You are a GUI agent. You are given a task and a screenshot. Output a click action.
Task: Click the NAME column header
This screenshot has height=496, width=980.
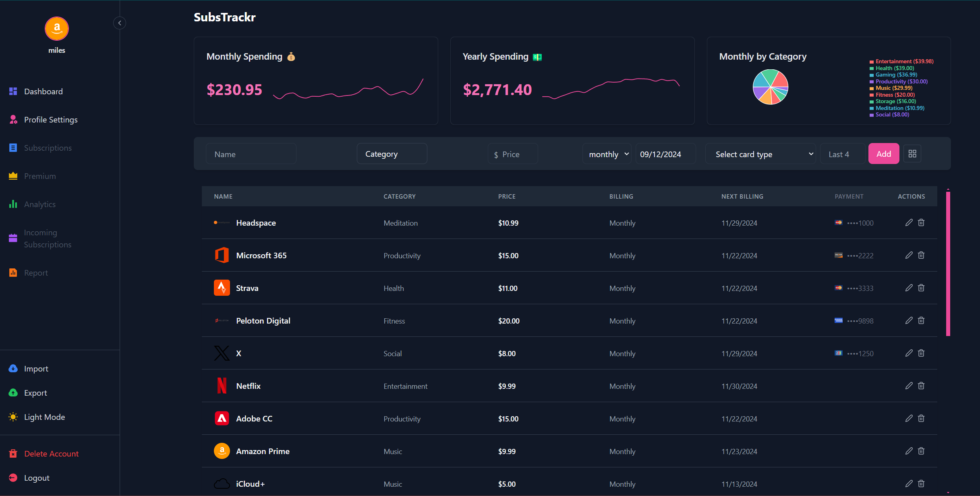click(223, 196)
